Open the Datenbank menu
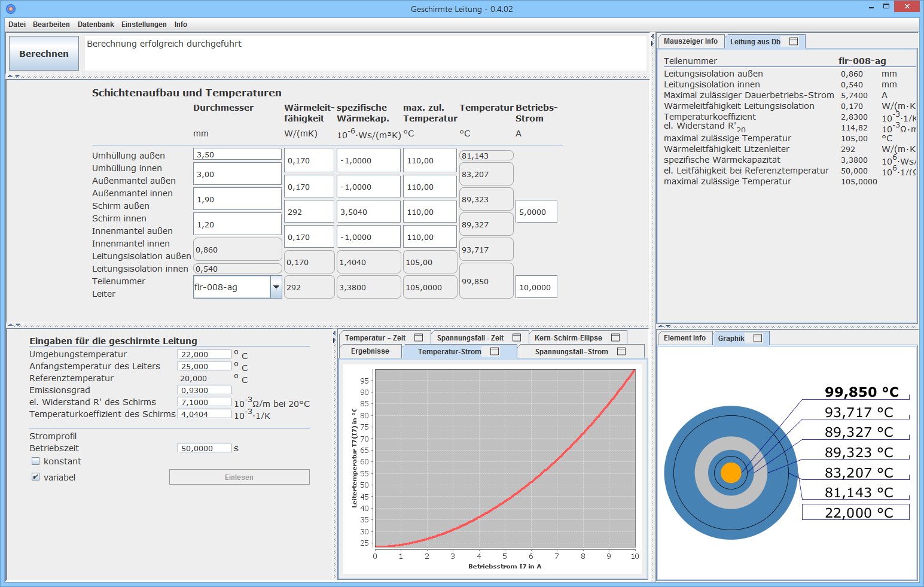This screenshot has width=924, height=587. [96, 25]
